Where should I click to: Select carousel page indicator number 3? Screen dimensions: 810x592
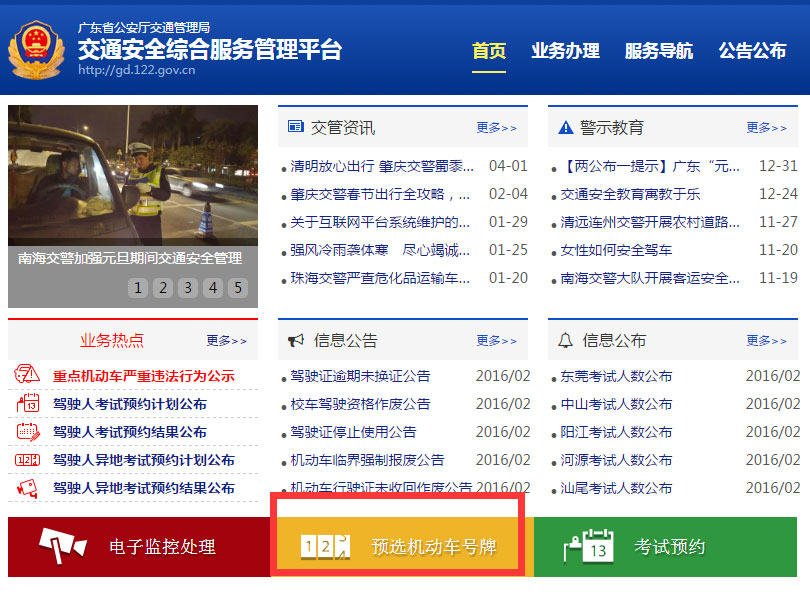187,287
